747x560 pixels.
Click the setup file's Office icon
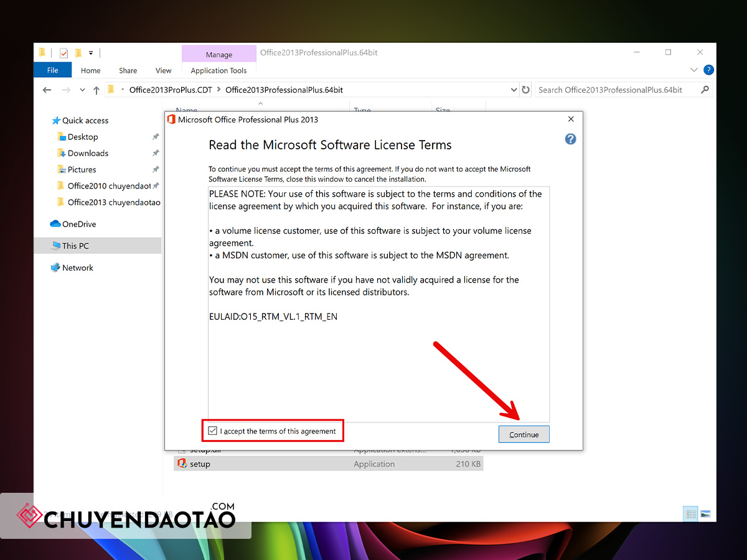(x=182, y=464)
